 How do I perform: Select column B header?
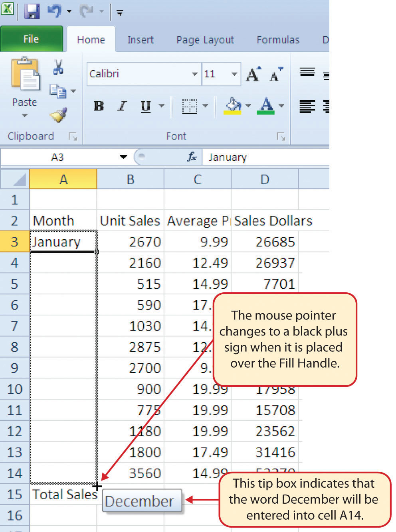click(131, 179)
